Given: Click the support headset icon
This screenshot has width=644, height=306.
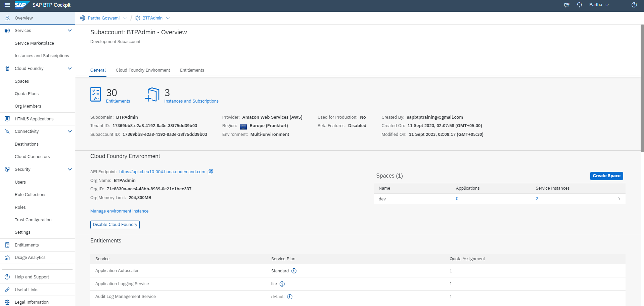Looking at the screenshot, I should (580, 5).
